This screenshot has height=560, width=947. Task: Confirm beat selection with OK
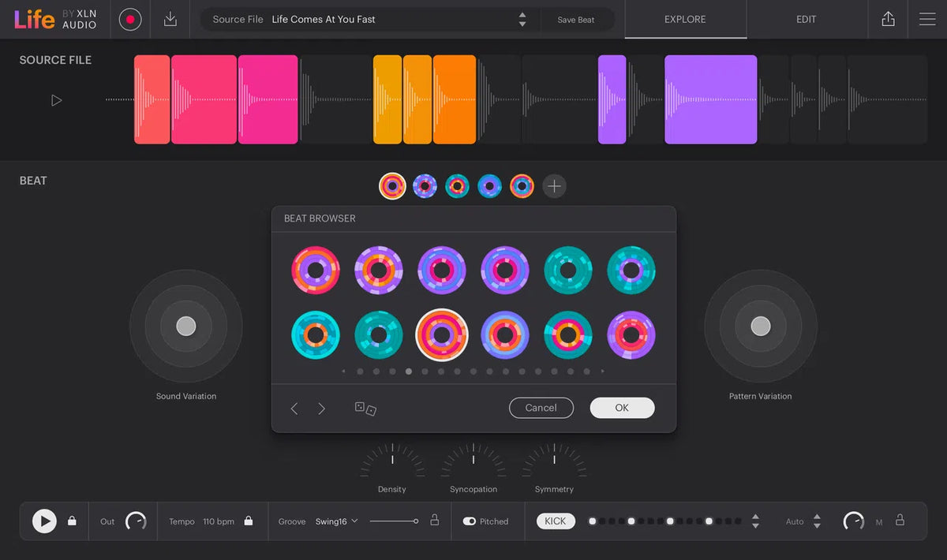622,408
